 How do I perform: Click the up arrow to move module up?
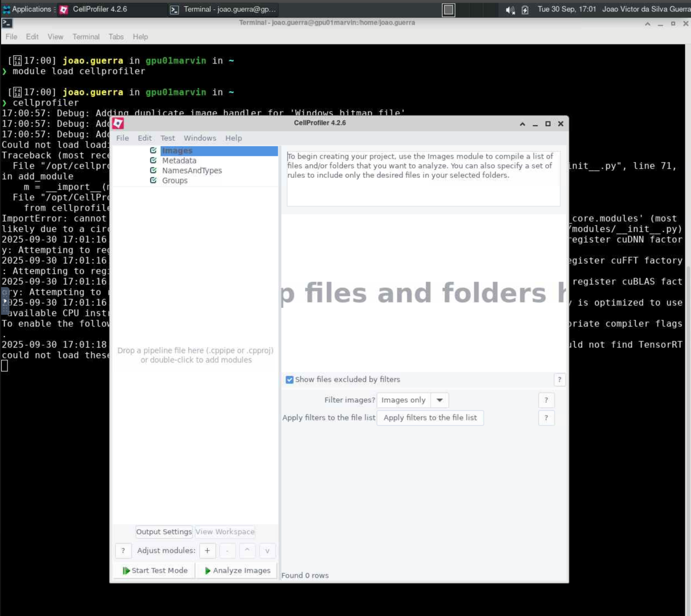click(x=247, y=550)
